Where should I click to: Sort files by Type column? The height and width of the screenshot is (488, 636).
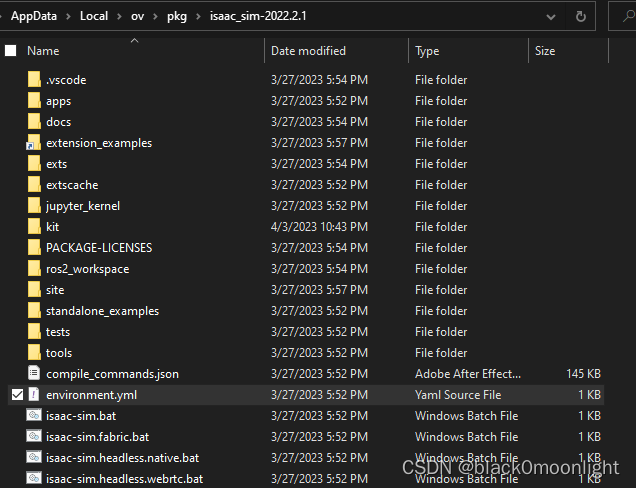(x=427, y=51)
